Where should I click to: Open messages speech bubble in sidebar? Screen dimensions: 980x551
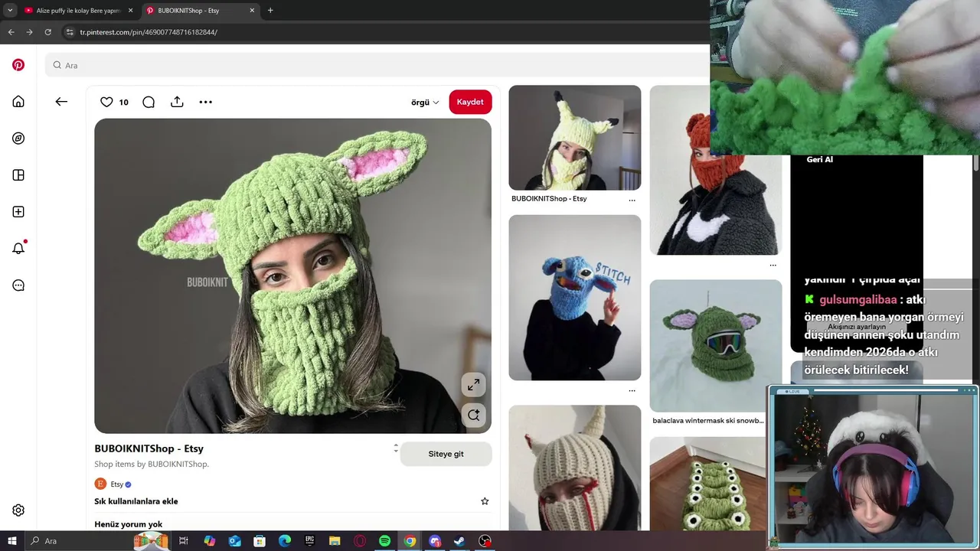[x=18, y=285]
